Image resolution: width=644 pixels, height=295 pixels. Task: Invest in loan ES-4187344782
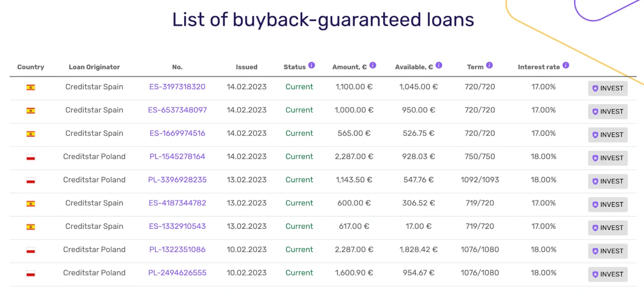(x=608, y=204)
